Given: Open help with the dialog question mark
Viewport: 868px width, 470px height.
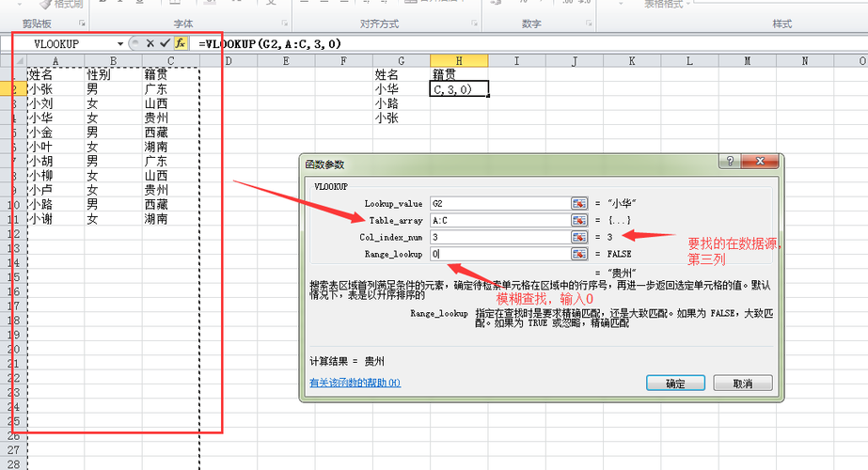Looking at the screenshot, I should [x=730, y=161].
